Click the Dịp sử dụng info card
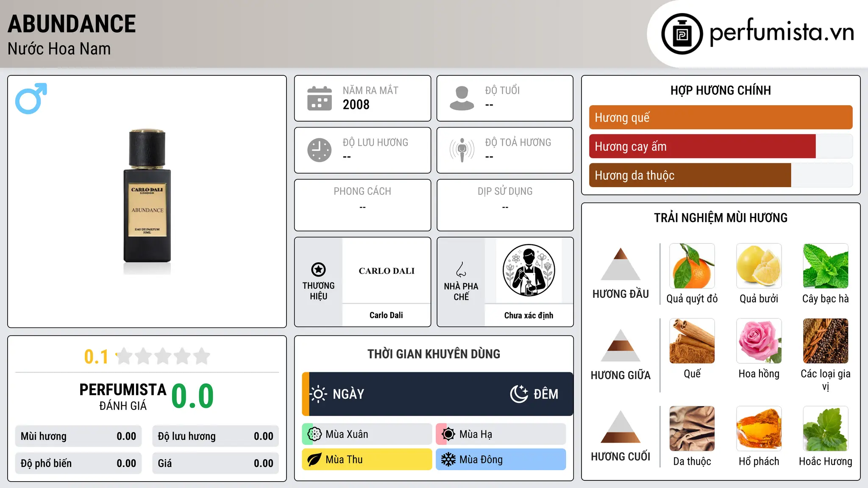868x488 pixels. tap(505, 205)
